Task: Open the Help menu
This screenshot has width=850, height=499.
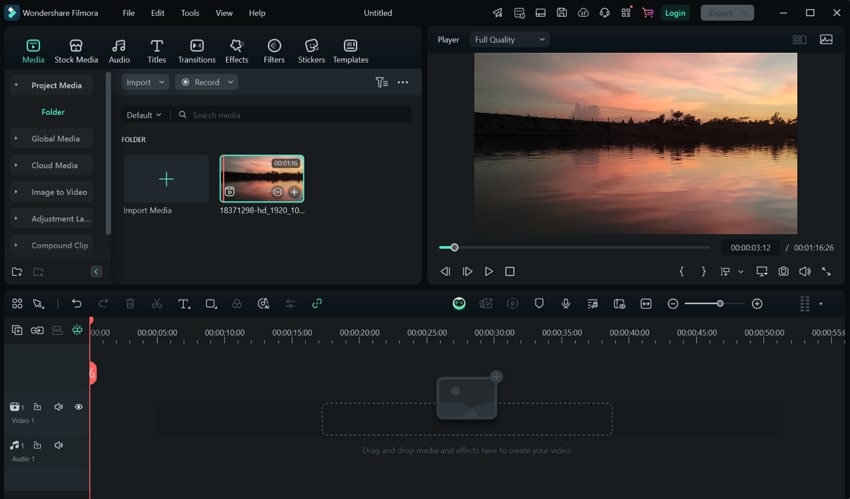Action: coord(257,13)
